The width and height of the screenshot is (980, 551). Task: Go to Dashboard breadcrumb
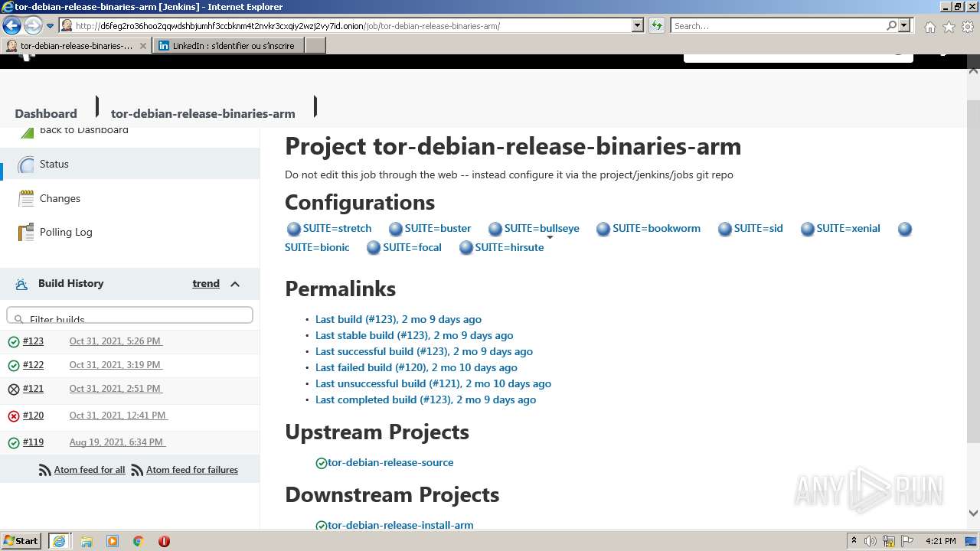pyautogui.click(x=46, y=113)
